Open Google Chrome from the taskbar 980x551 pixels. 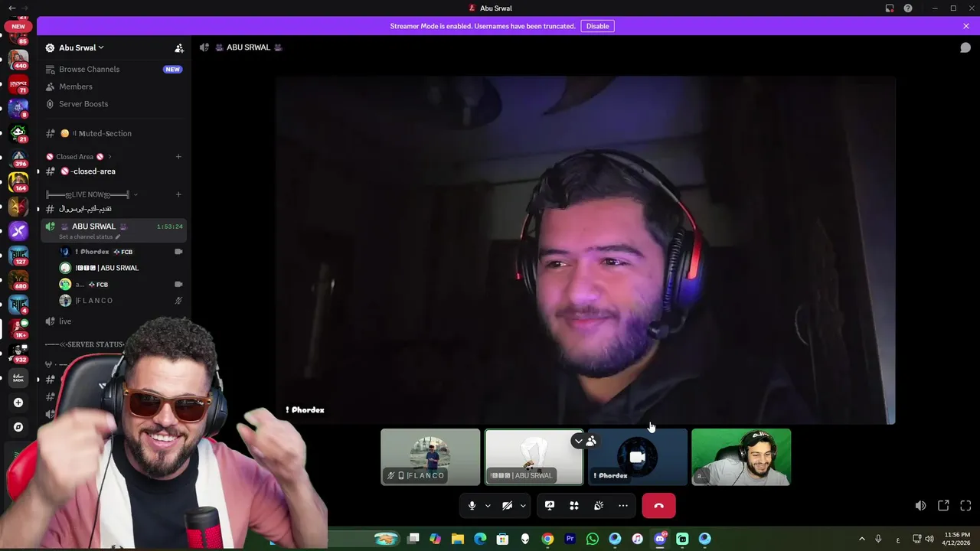pyautogui.click(x=547, y=539)
